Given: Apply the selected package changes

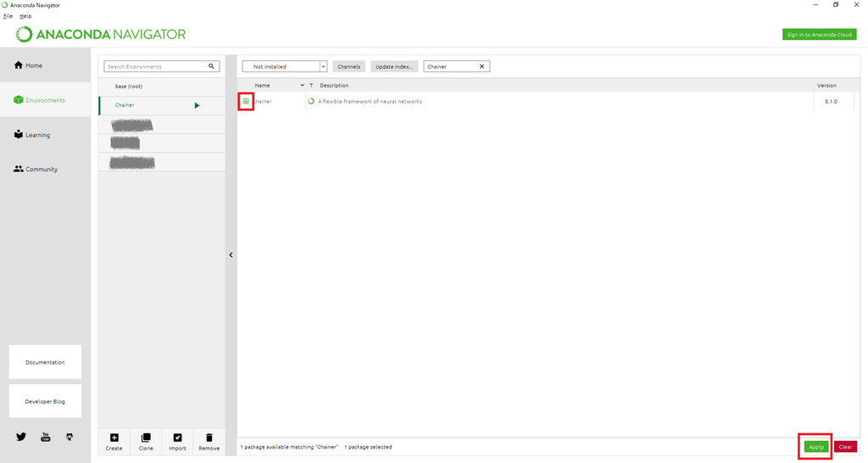Looking at the screenshot, I should (816, 447).
